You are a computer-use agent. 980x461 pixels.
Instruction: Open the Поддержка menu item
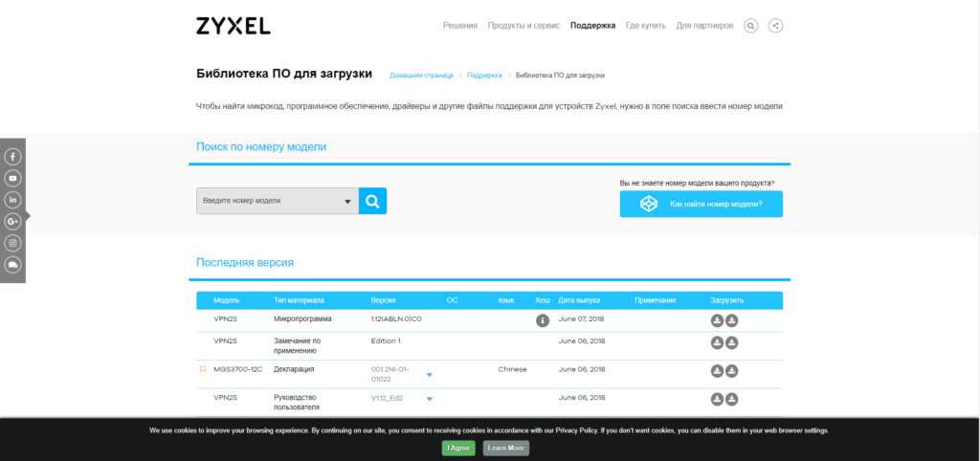tap(592, 26)
